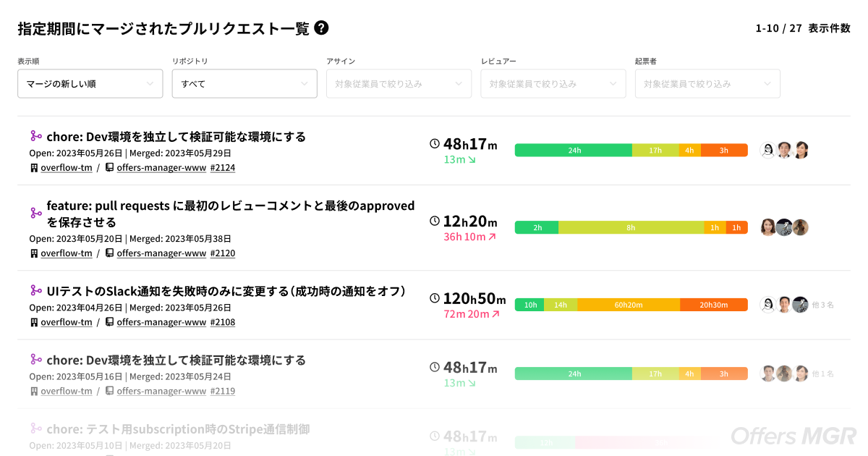Click the organization icon before offers-manager-www
The height and width of the screenshot is (456, 868).
coord(109,167)
